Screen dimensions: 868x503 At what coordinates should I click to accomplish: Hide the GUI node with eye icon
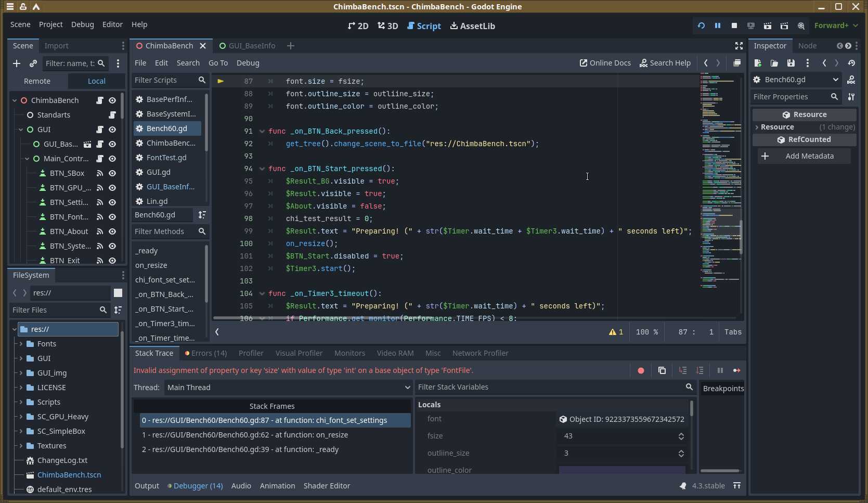(x=112, y=130)
